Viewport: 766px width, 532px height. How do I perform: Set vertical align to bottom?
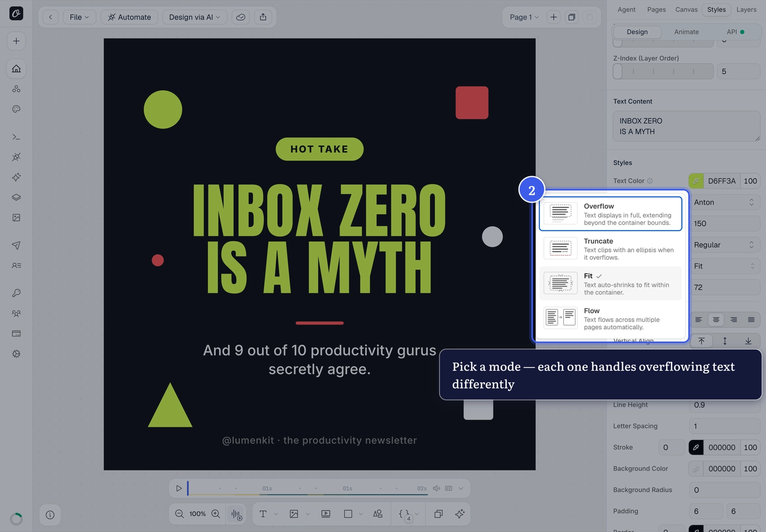point(748,341)
